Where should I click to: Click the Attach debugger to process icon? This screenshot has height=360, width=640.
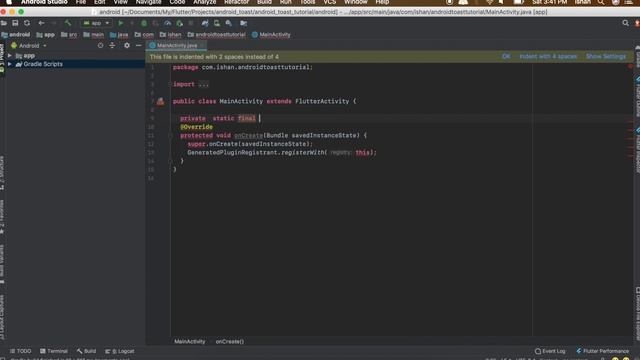click(180, 23)
